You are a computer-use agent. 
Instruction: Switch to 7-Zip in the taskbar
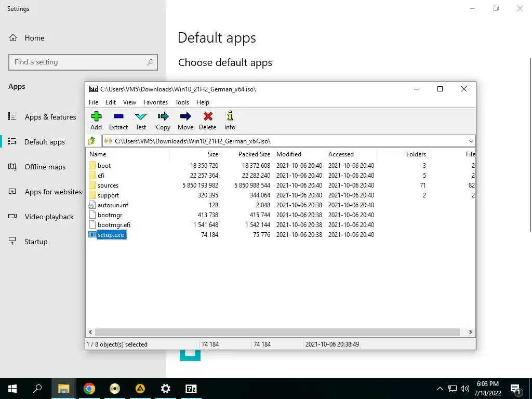coord(191,389)
